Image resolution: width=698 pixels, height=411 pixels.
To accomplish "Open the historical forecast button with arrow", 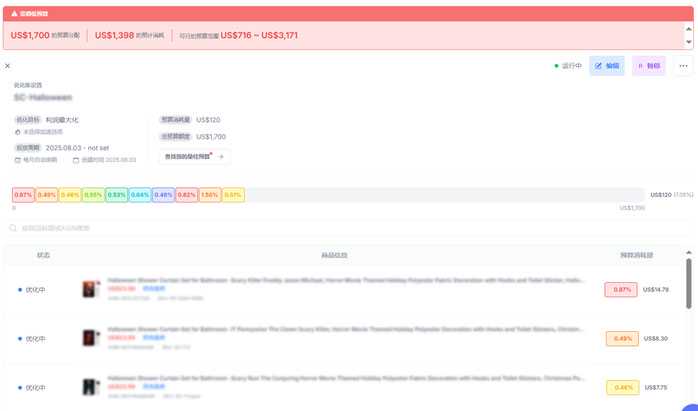I will [195, 157].
